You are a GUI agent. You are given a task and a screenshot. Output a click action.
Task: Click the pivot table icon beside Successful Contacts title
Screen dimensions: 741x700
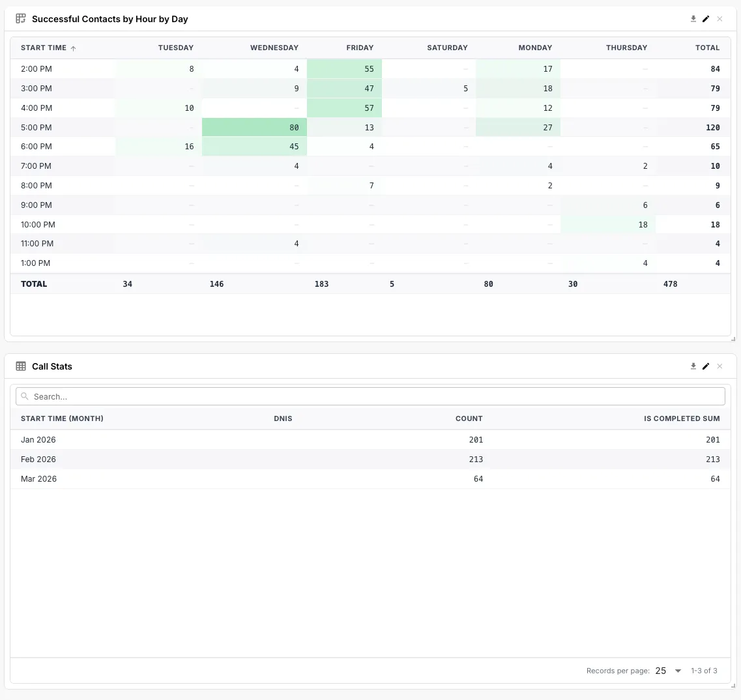21,19
